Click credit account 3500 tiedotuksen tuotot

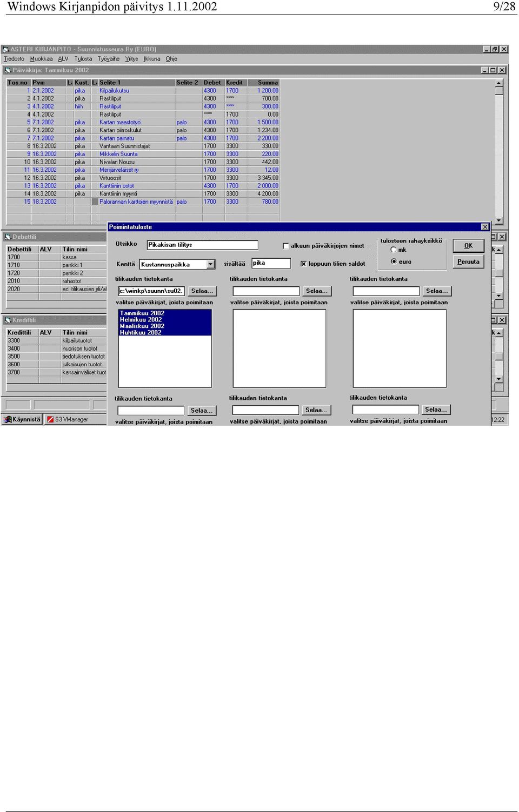56,357
